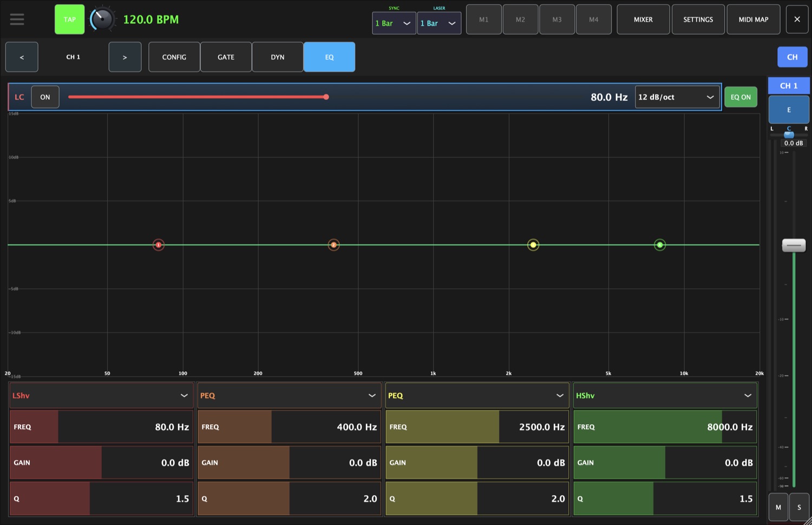This screenshot has height=525, width=812.
Task: Switch to the DYN tab
Action: (x=278, y=57)
